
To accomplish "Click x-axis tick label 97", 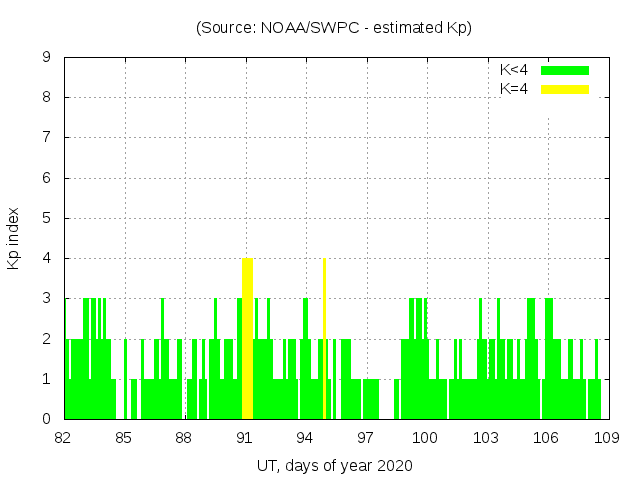I will pos(365,438).
